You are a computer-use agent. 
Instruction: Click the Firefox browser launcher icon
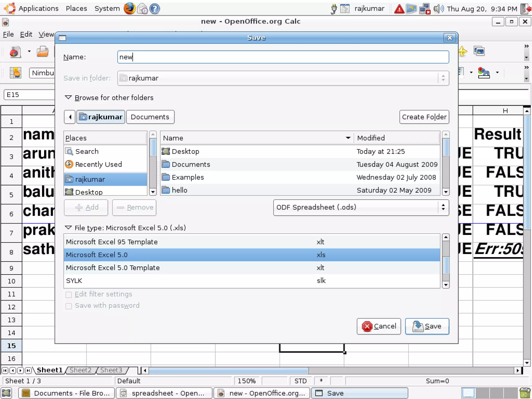(129, 9)
